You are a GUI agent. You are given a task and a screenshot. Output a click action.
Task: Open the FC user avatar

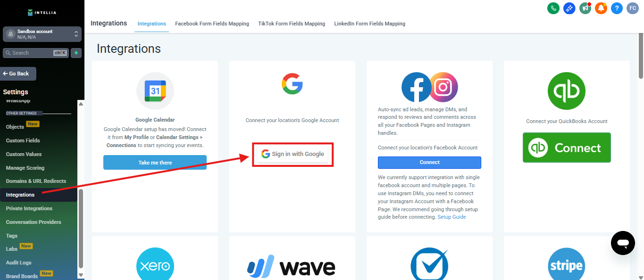pos(633,8)
